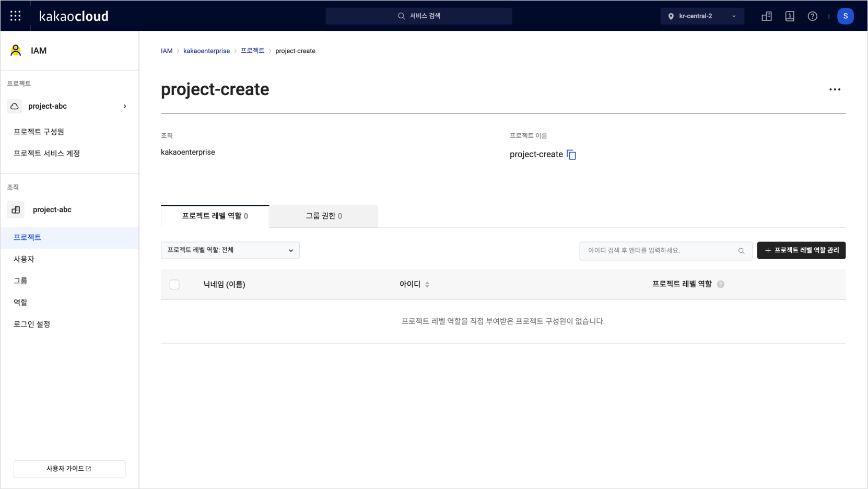
Task: Open the 프로젝트 레벨 역할: 전체 filter dropdown
Action: tap(230, 250)
